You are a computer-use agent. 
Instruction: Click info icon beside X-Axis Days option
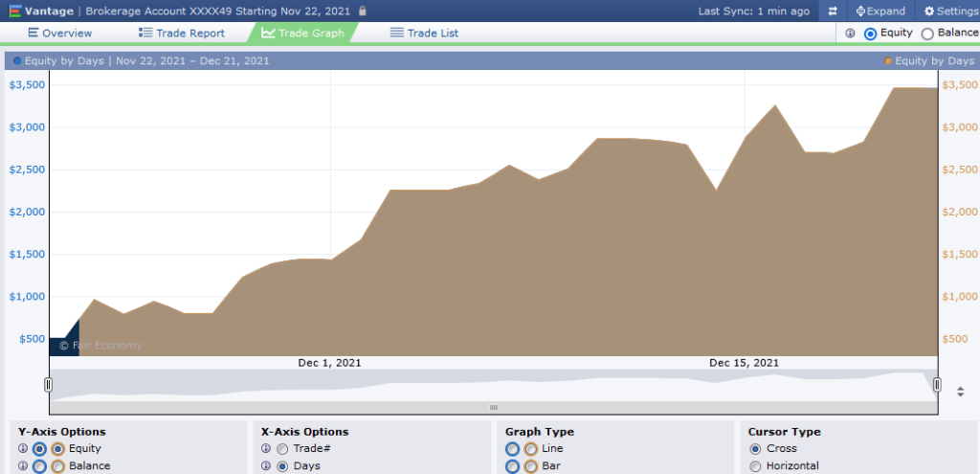[266, 466]
